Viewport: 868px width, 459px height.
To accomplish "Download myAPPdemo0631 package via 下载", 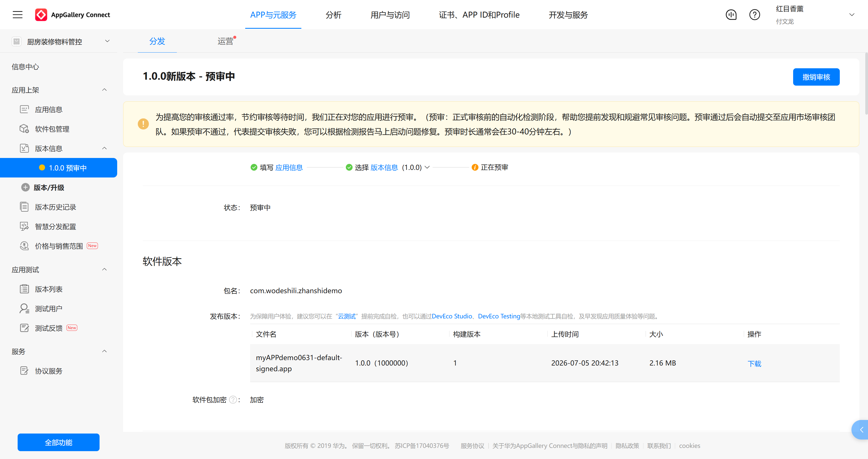I will click(754, 363).
